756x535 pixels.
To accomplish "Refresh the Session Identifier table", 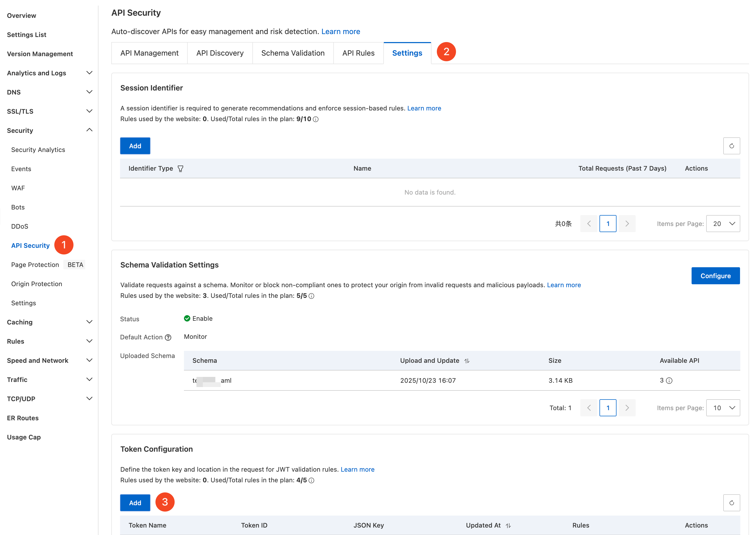I will point(731,146).
